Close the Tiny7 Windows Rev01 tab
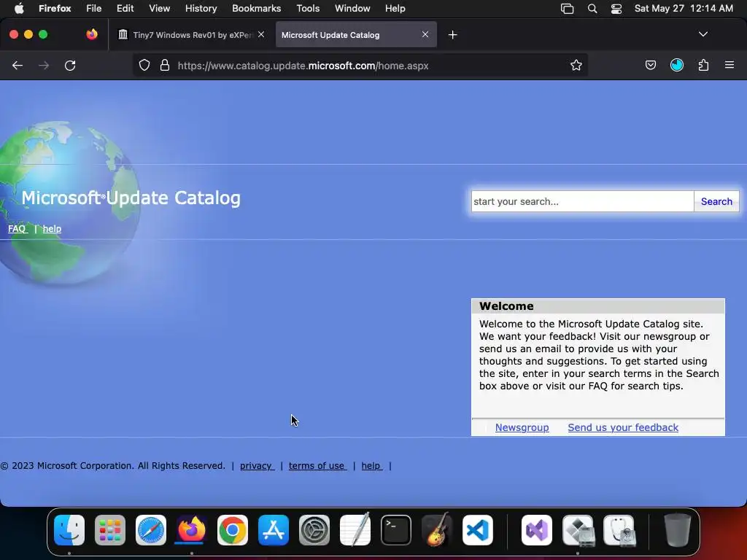The height and width of the screenshot is (560, 747). (x=261, y=34)
